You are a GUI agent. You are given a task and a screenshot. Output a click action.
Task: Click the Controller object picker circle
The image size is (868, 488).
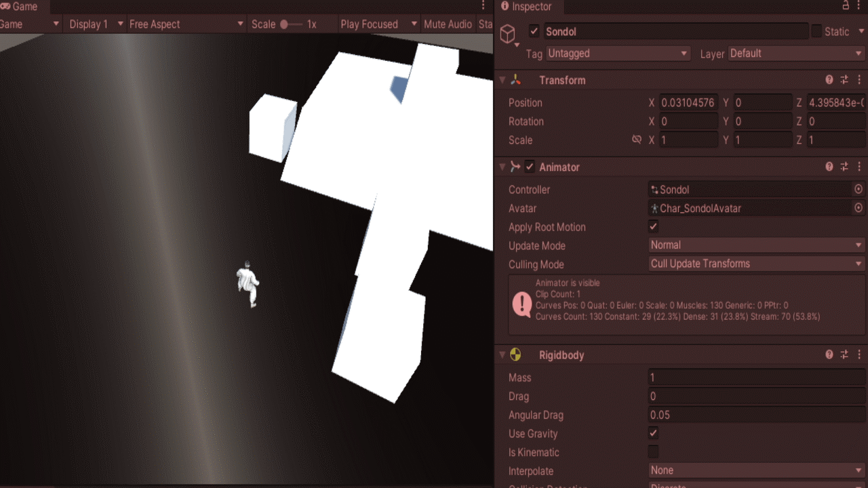[859, 190]
